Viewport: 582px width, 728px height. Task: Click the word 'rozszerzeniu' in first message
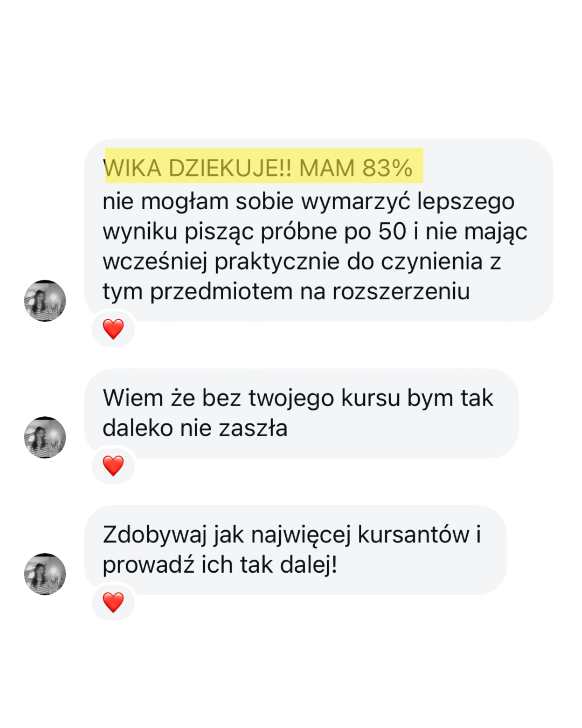click(x=401, y=291)
